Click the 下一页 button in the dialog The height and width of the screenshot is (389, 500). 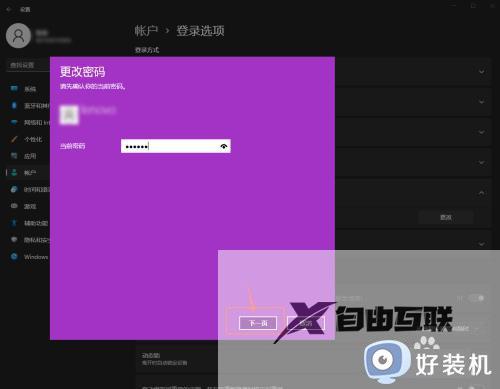pos(258,323)
